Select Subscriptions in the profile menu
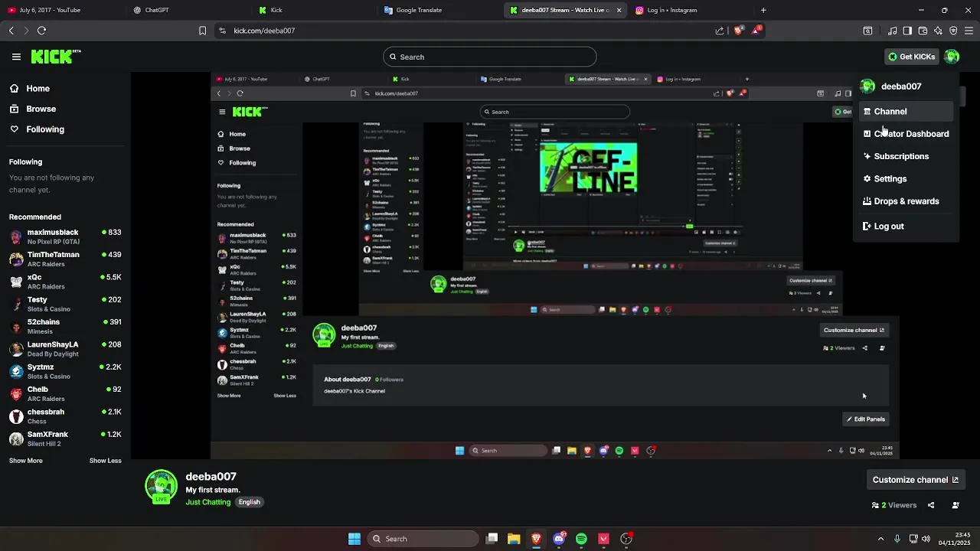Viewport: 980px width, 551px height. coord(906,156)
